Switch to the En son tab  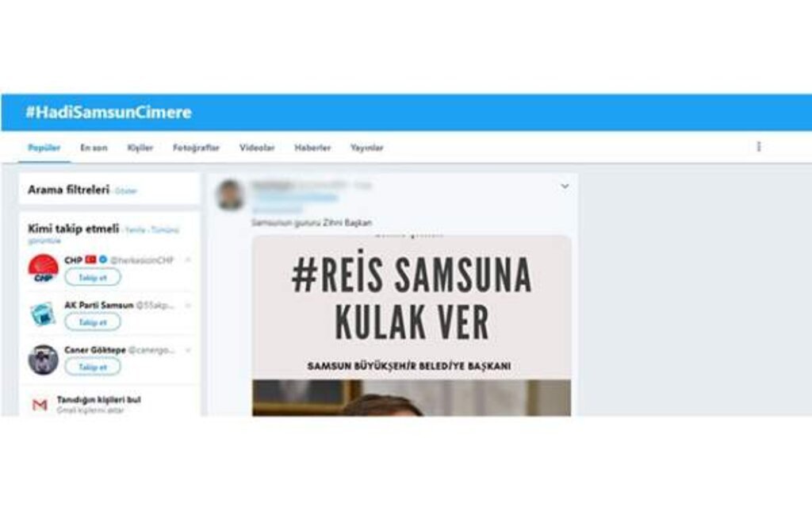[x=94, y=148]
